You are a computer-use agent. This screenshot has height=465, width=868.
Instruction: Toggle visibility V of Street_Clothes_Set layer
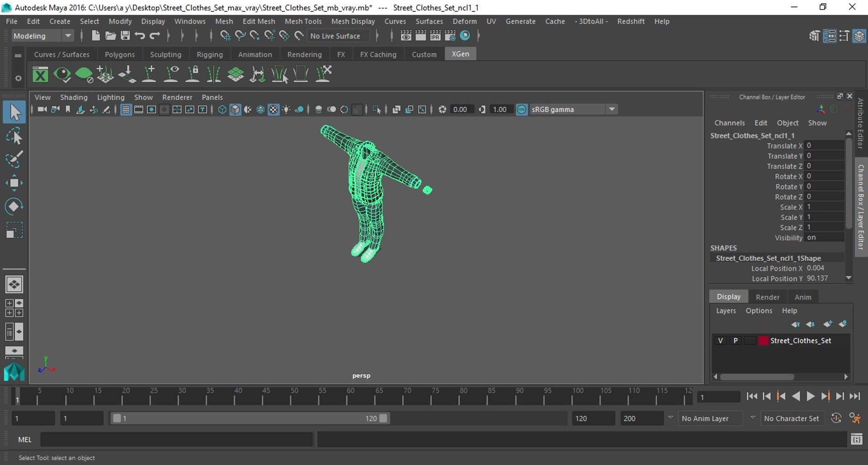[720, 341]
